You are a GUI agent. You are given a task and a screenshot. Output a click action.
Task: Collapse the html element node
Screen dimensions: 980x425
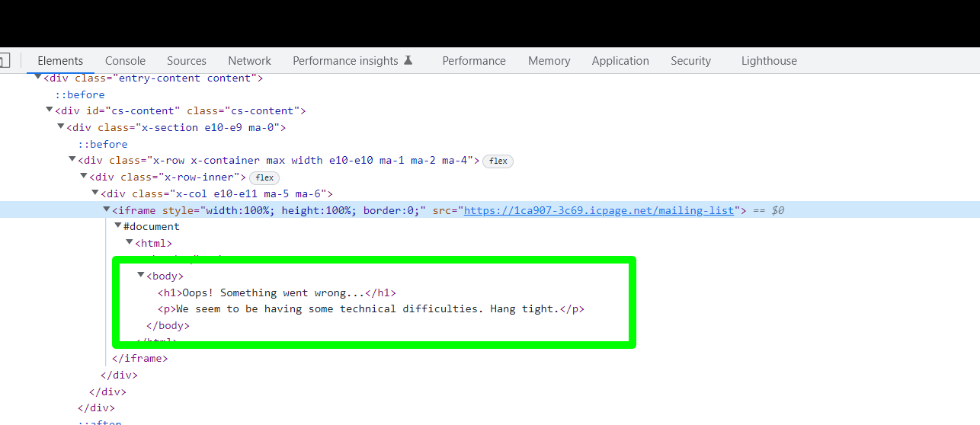tap(130, 242)
